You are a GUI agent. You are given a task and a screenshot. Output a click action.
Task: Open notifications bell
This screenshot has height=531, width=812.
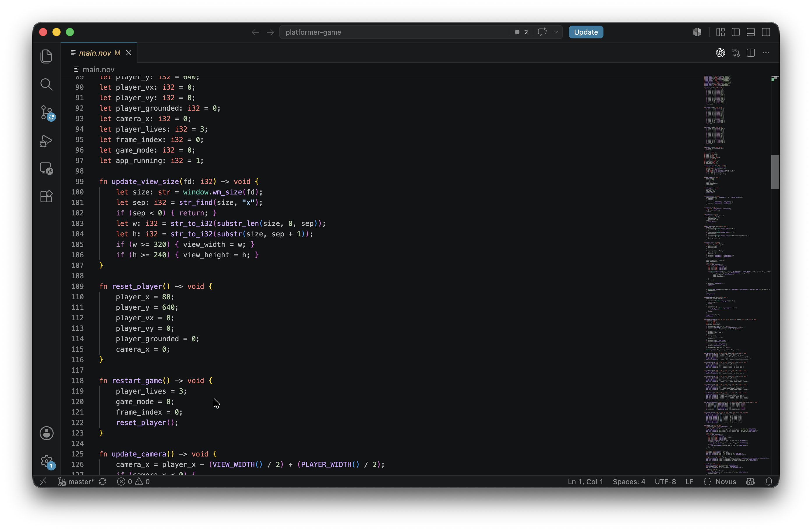[x=769, y=482]
